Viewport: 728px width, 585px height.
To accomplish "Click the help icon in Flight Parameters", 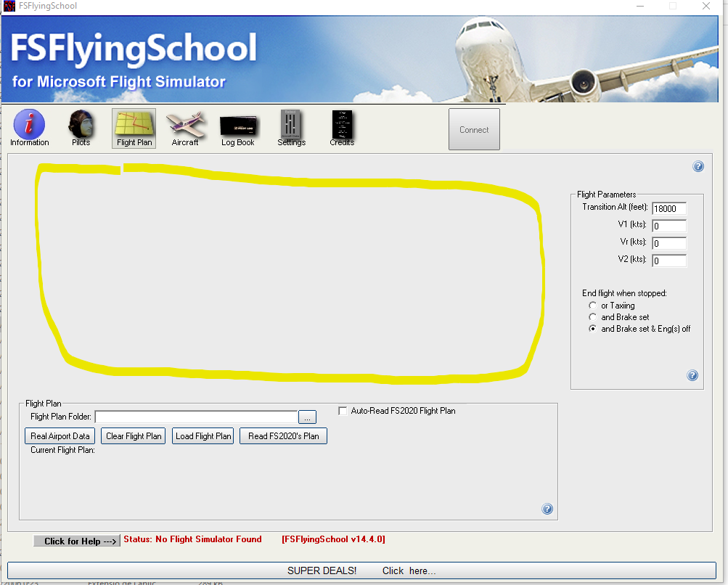I will click(692, 375).
